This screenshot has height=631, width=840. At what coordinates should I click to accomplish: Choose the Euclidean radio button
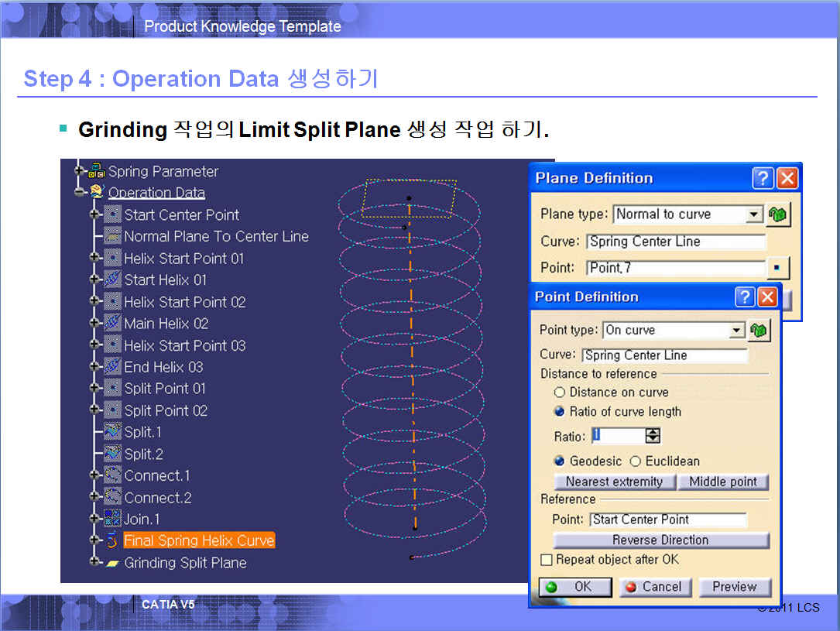pos(636,461)
